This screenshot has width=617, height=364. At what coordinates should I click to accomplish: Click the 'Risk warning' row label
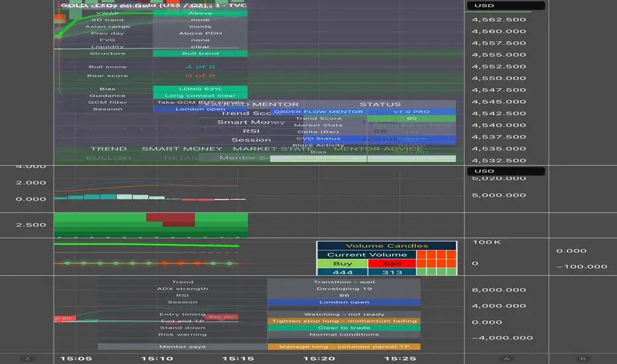click(182, 334)
